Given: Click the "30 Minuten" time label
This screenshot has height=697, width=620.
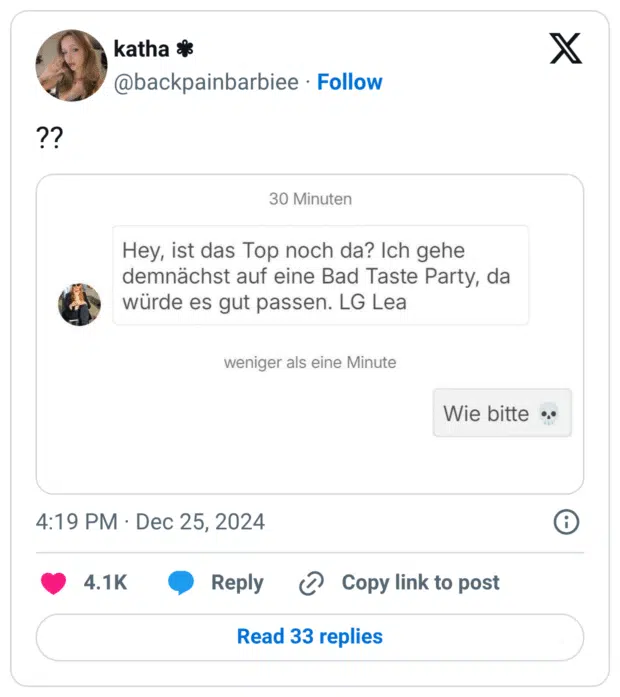Looking at the screenshot, I should click(x=310, y=199).
